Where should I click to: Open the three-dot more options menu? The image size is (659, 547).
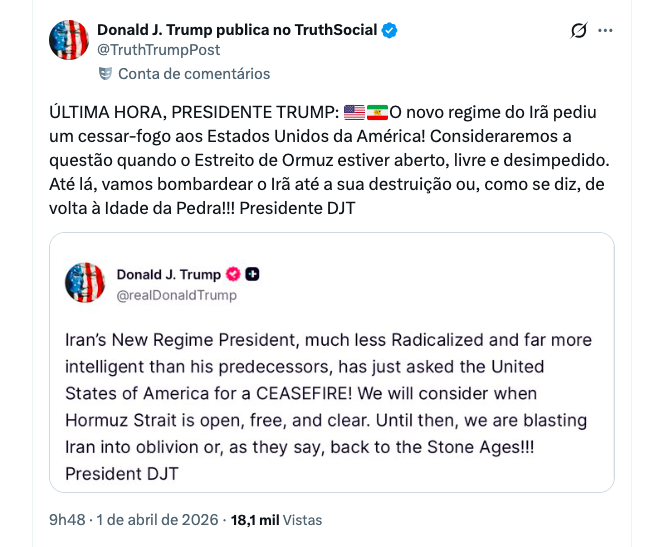pos(605,31)
